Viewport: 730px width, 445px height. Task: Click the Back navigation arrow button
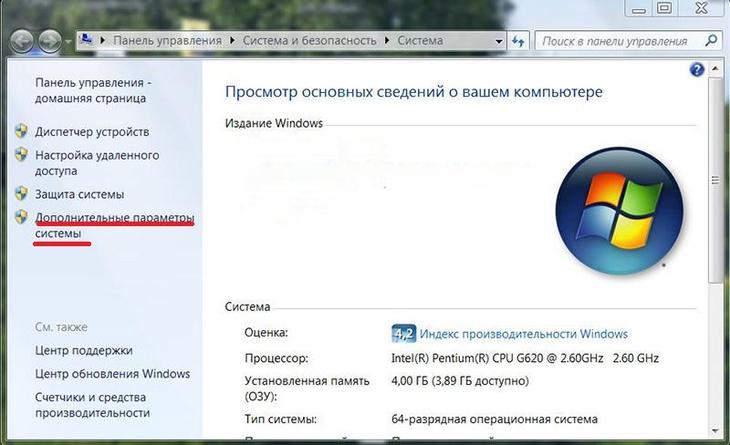tap(22, 41)
